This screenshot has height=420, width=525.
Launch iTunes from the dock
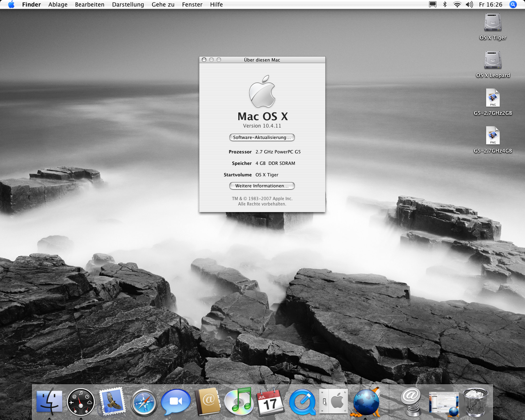239,402
